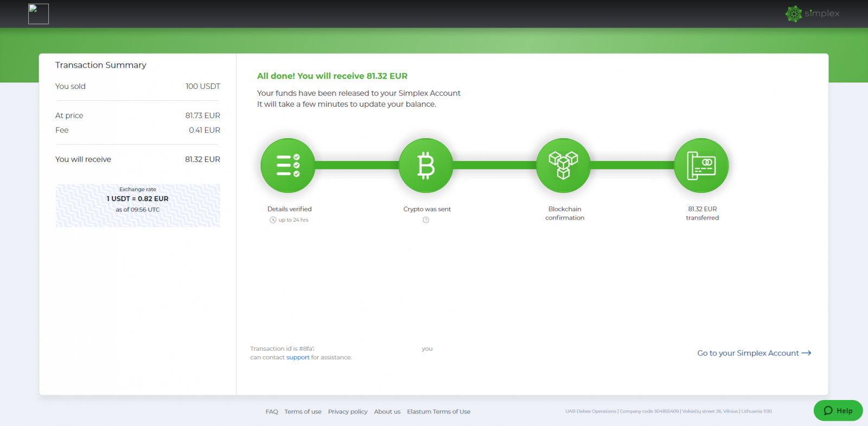Click the Details verified checklist icon
Viewport: 868px width, 426px height.
(x=288, y=165)
